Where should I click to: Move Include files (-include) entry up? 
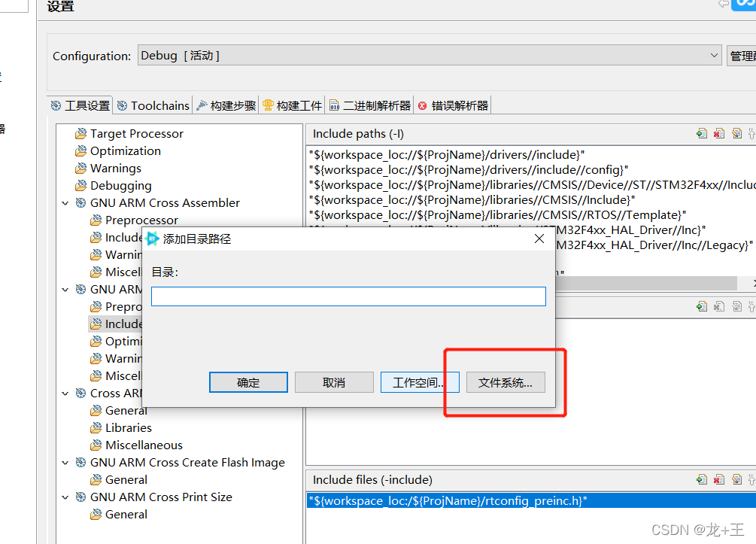(x=751, y=479)
